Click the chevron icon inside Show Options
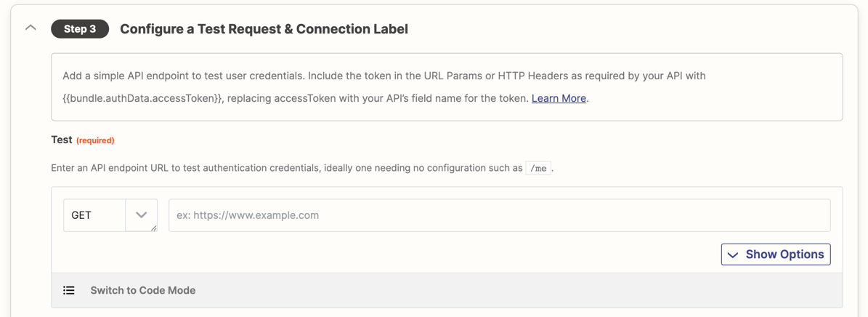 pos(733,255)
